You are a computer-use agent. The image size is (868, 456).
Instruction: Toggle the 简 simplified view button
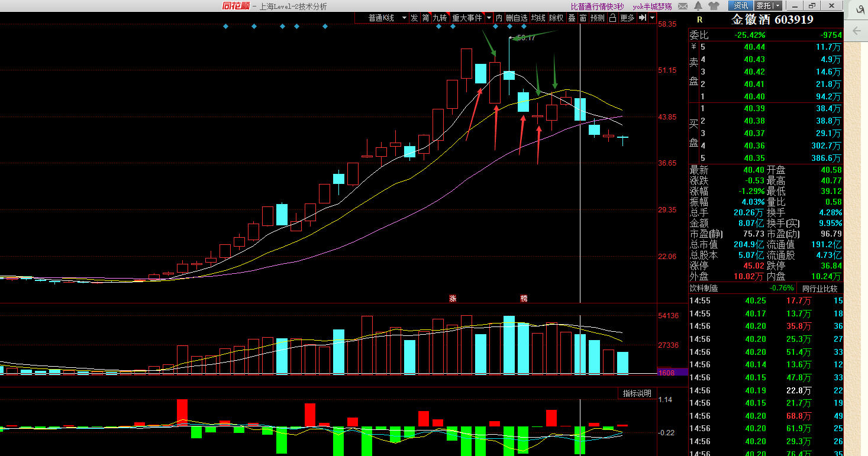click(425, 18)
